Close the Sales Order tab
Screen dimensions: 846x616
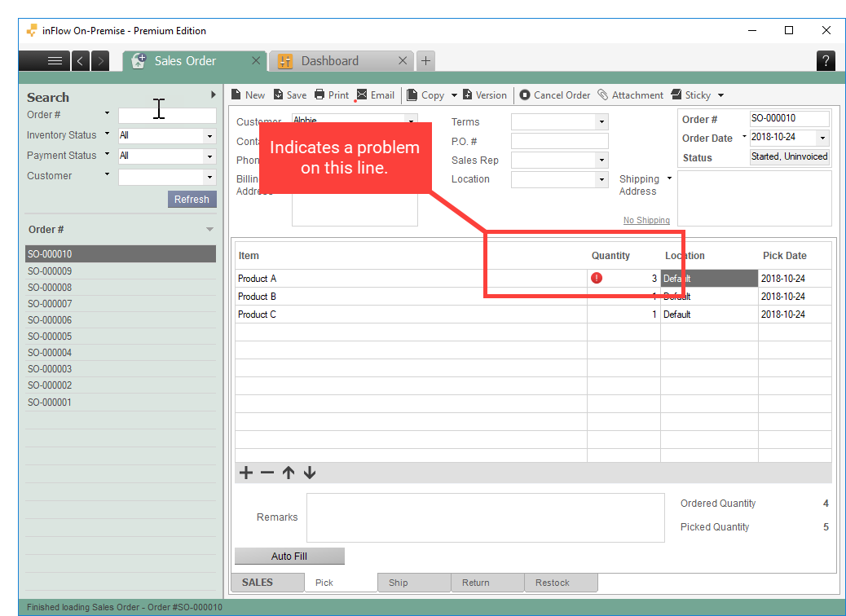256,61
